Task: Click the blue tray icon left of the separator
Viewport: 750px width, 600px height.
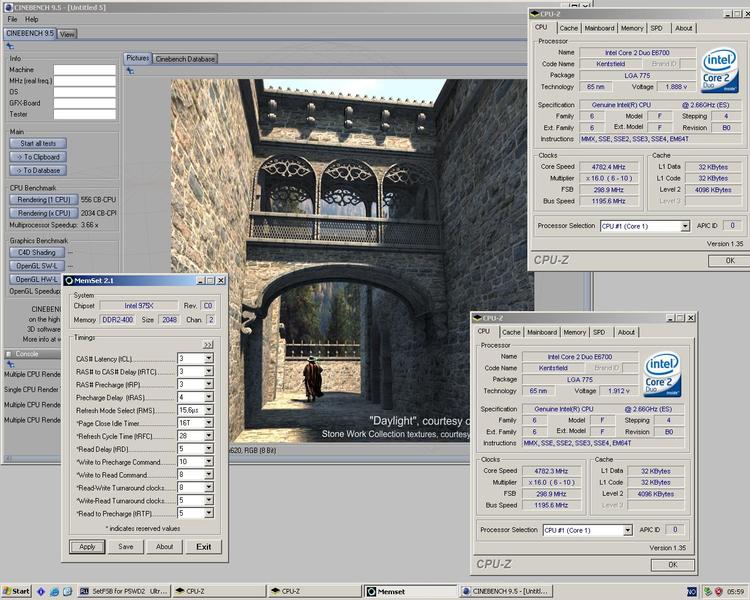Action: pyautogui.click(x=692, y=592)
